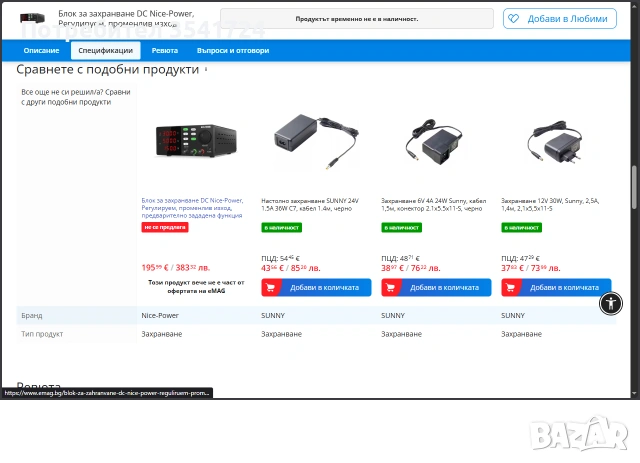Viewport: 640px width, 463px height.
Task: Click 'Продуктът временно не е в наличност' notice
Action: coord(357,19)
